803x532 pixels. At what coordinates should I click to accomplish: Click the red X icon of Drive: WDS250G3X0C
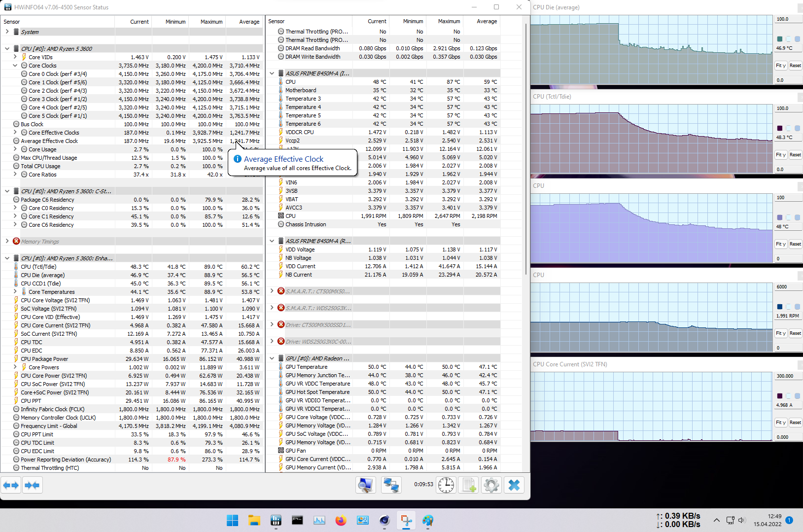coord(281,342)
